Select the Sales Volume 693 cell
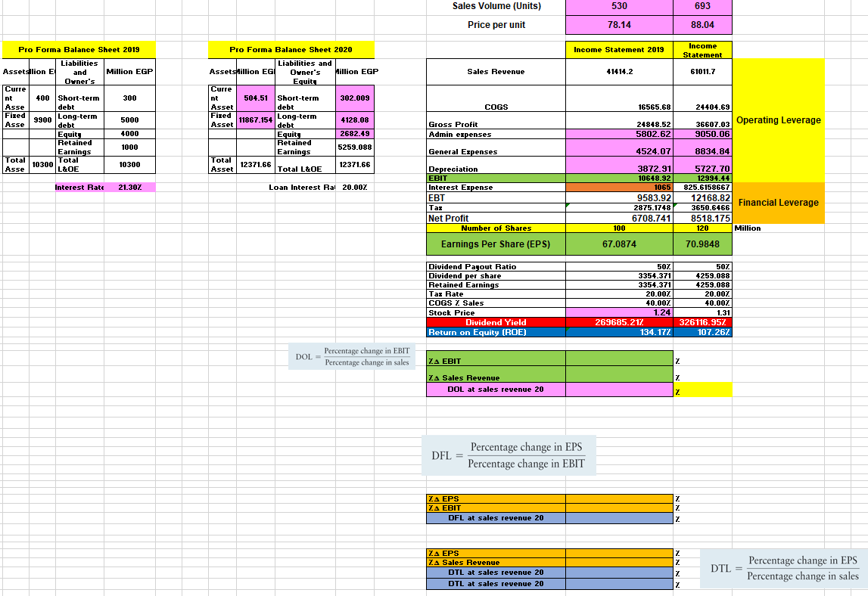 point(702,7)
